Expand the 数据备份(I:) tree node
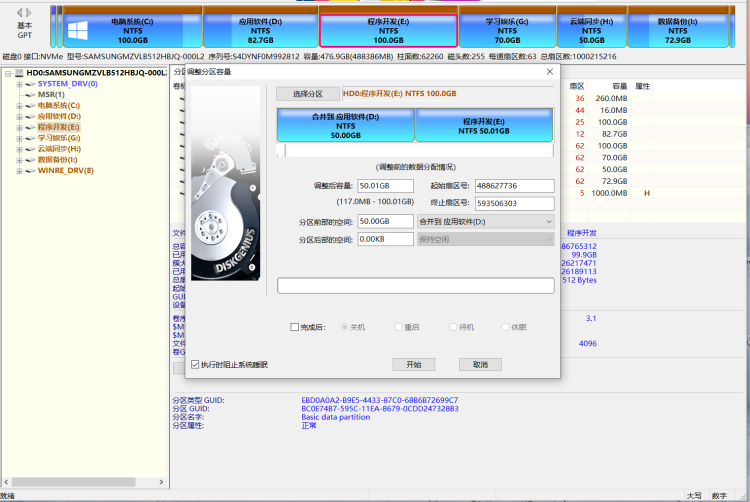 coord(20,160)
